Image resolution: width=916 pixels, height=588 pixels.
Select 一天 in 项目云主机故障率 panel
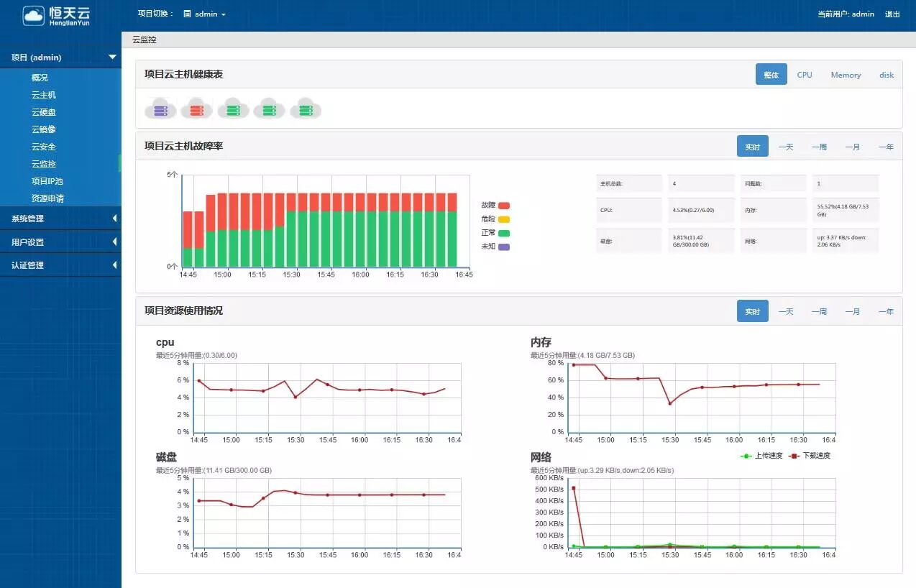(x=786, y=147)
